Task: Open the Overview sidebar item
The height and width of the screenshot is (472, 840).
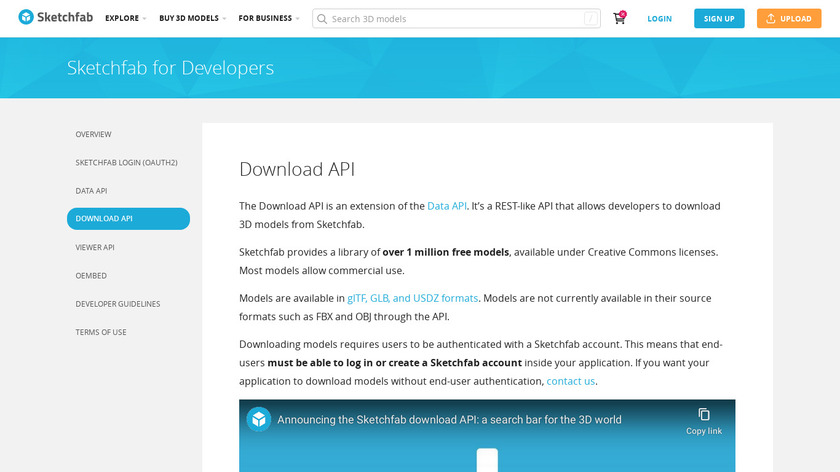Action: point(93,134)
